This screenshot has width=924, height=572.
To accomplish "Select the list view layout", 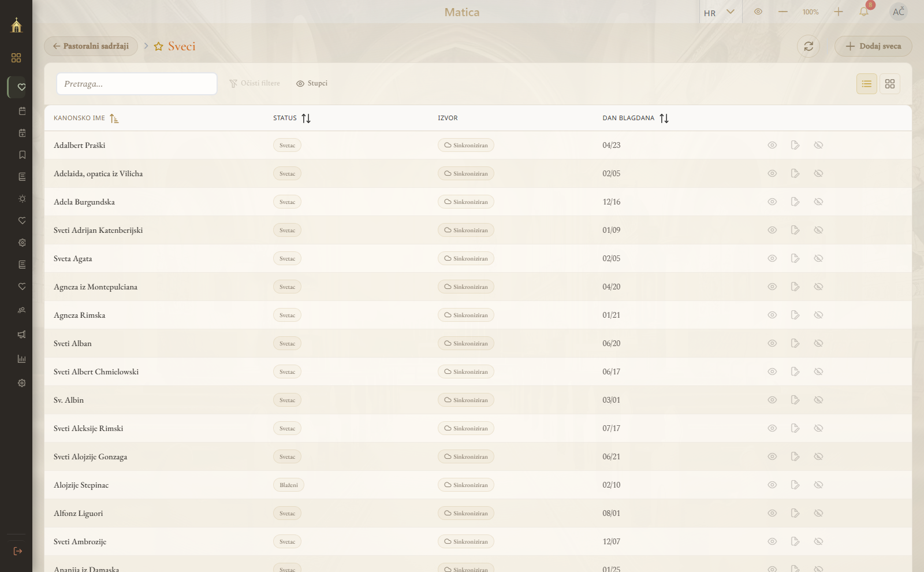I will pos(867,84).
